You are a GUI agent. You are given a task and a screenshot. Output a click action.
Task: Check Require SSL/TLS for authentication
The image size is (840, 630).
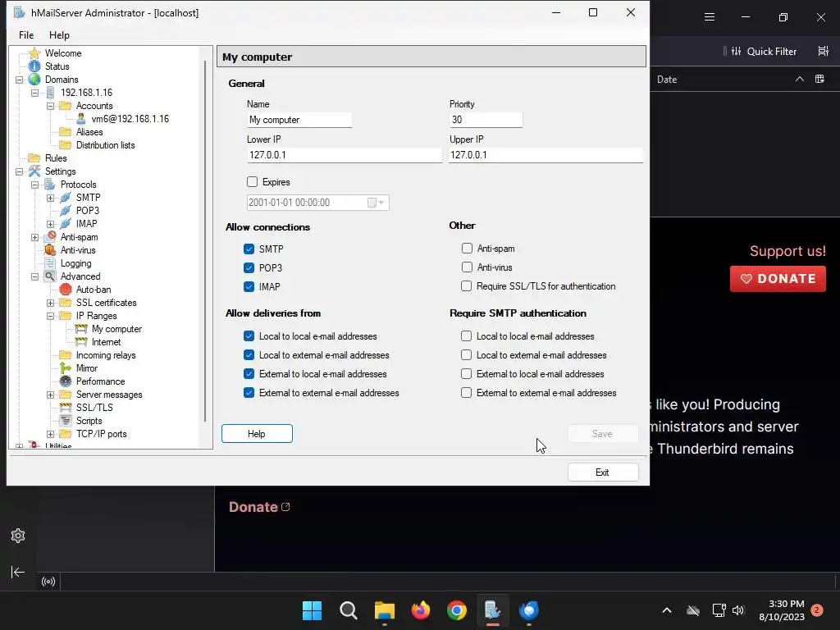(467, 286)
